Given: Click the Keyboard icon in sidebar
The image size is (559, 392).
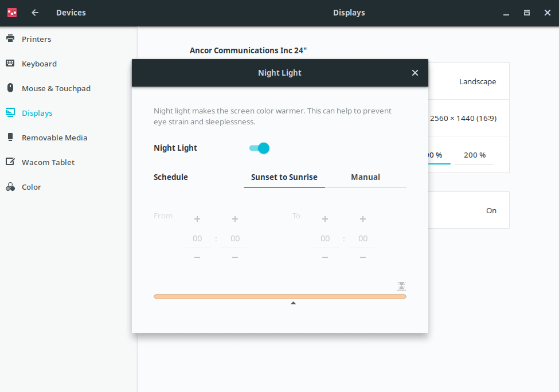Looking at the screenshot, I should 10,64.
